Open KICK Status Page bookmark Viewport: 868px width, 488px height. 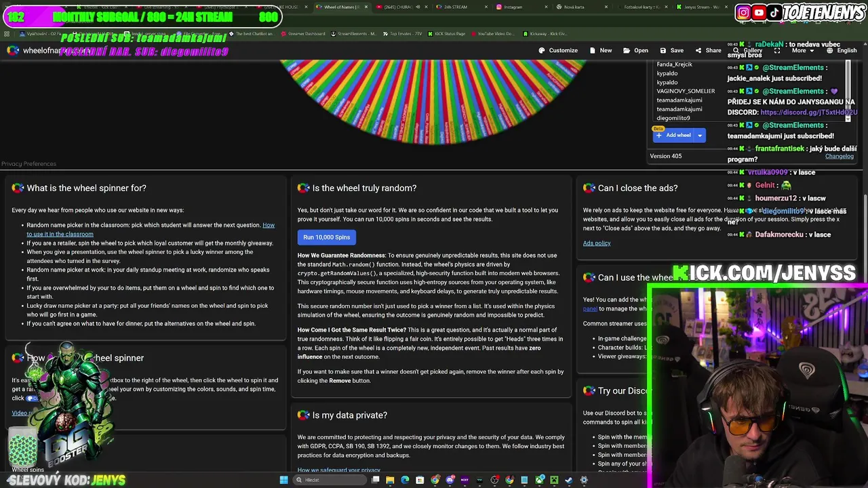(x=446, y=33)
